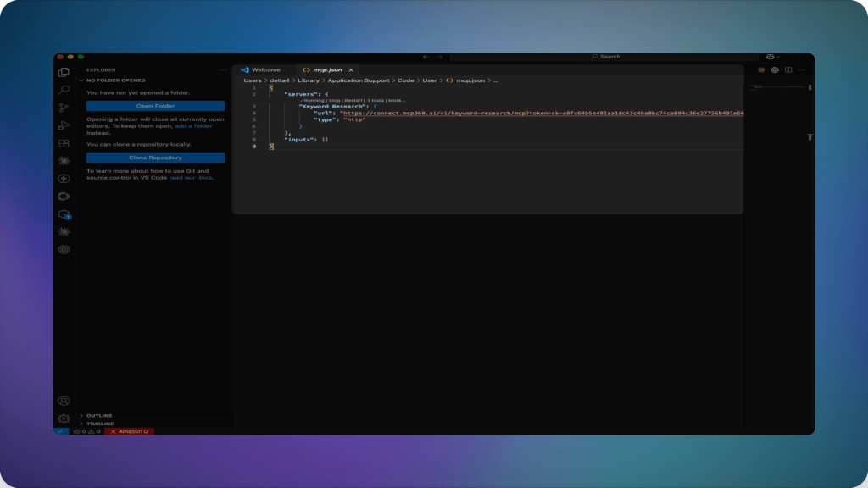
Task: Switch to the Welcome tab
Action: point(261,70)
